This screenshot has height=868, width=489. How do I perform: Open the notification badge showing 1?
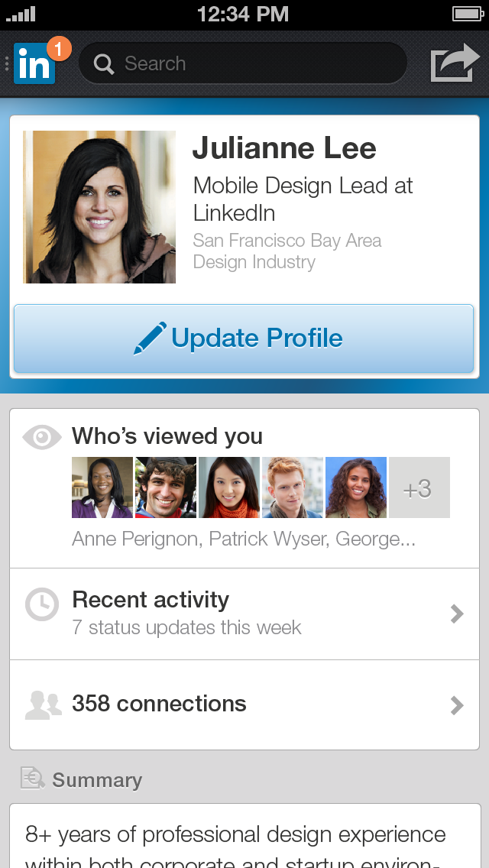[59, 48]
